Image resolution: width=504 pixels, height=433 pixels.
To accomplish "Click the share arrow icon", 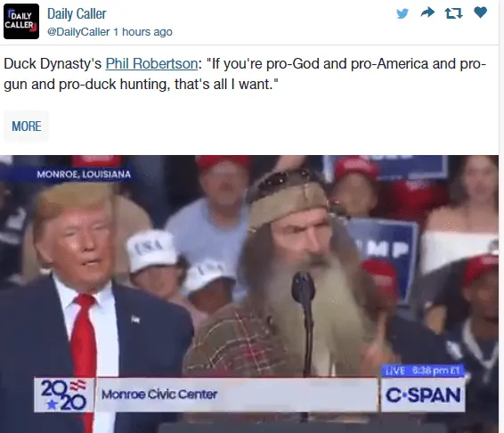I will point(427,12).
